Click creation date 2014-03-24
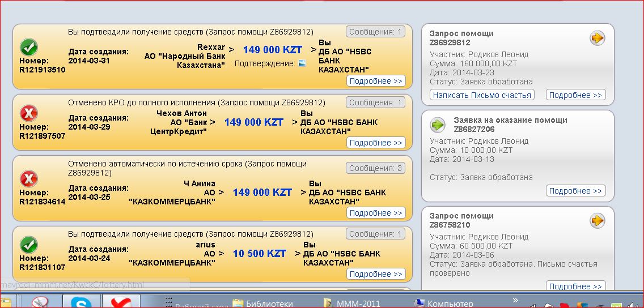 [89, 258]
